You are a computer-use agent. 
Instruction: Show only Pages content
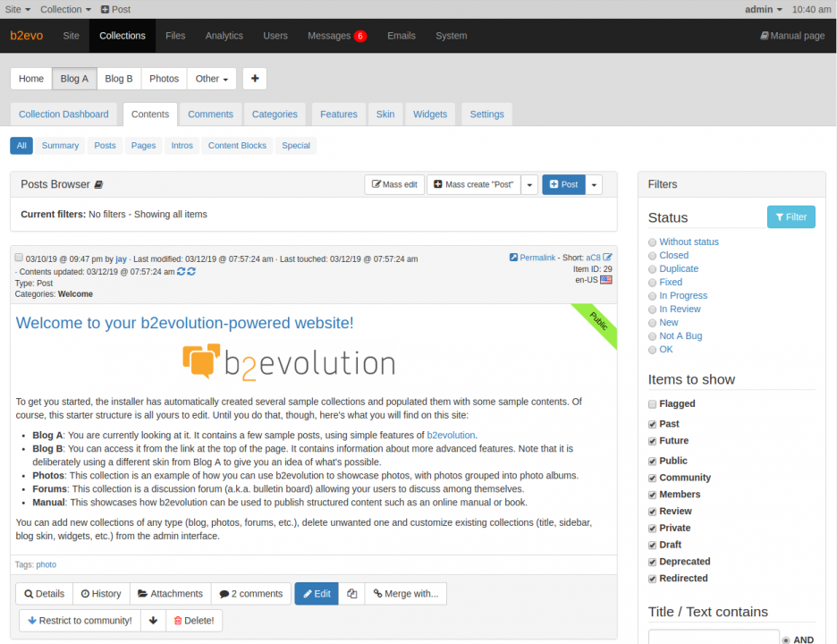point(144,145)
